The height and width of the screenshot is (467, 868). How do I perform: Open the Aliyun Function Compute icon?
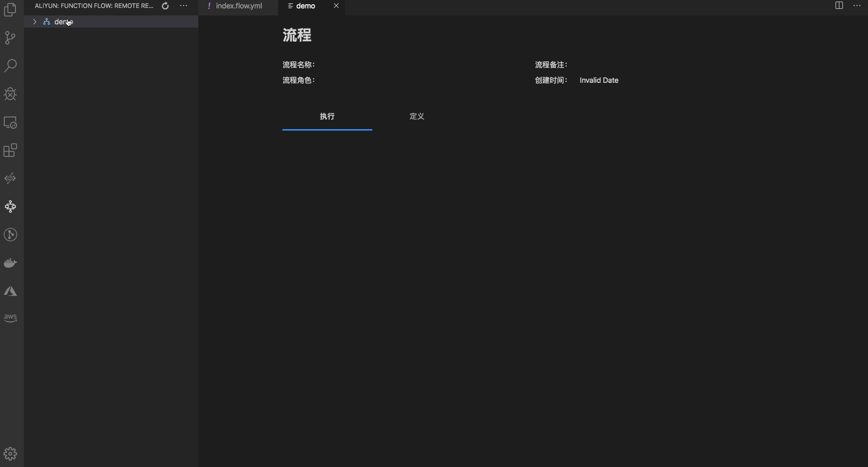[10, 178]
